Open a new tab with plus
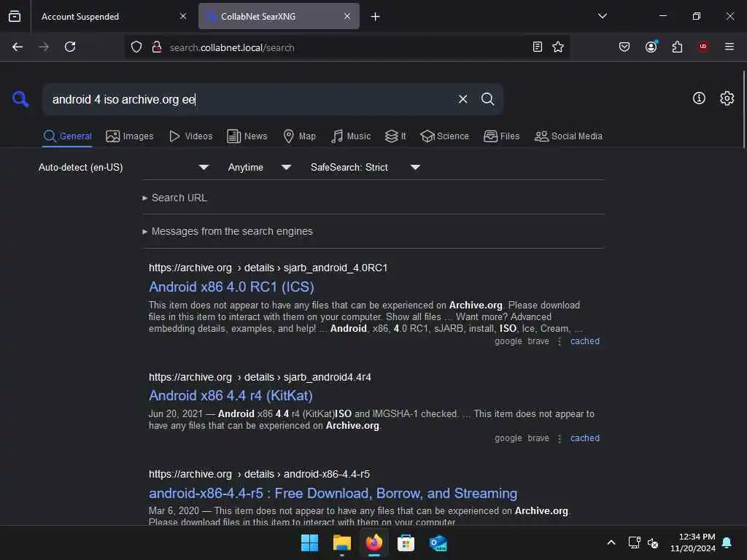Viewport: 747px width, 560px height. click(x=375, y=17)
